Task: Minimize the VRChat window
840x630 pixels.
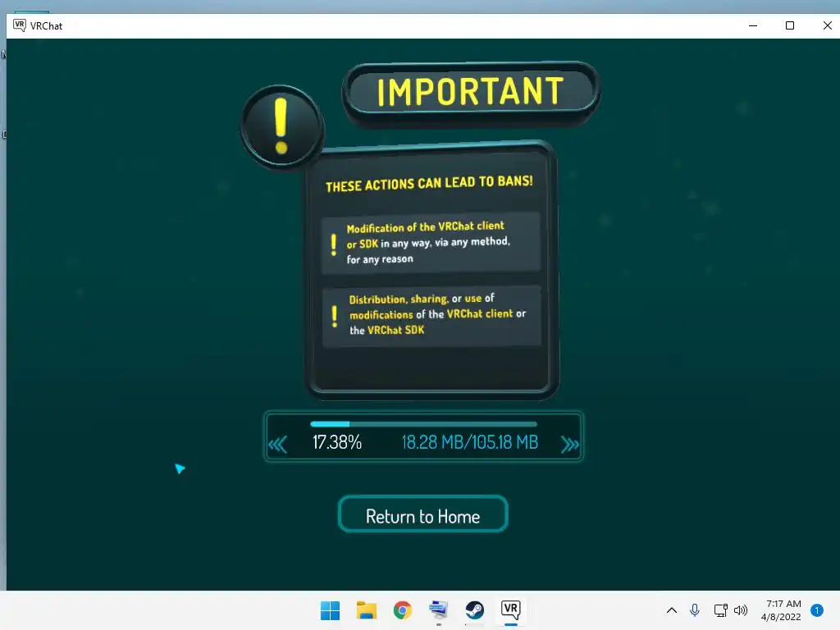Action: 753,25
